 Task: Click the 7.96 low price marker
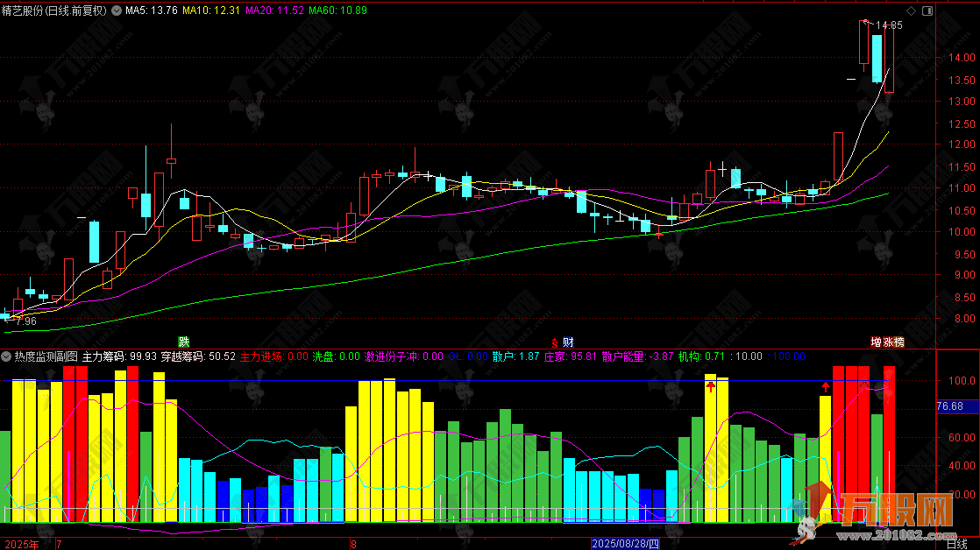click(25, 321)
